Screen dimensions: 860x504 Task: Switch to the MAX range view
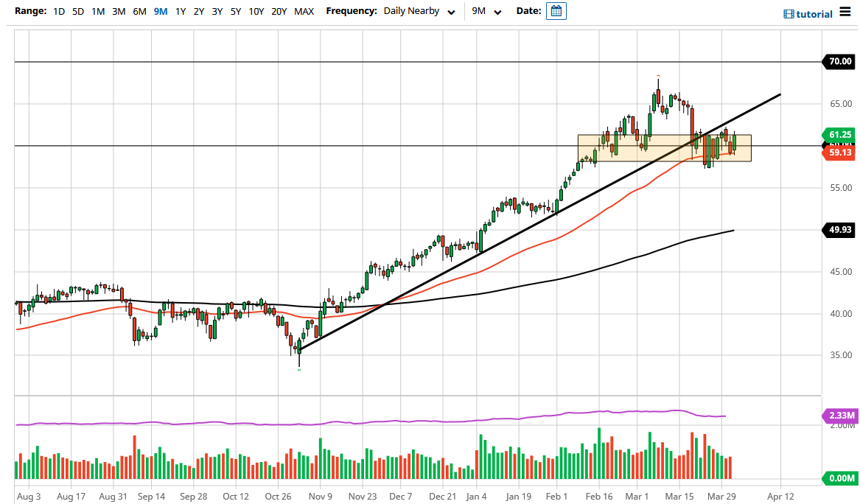[x=304, y=11]
